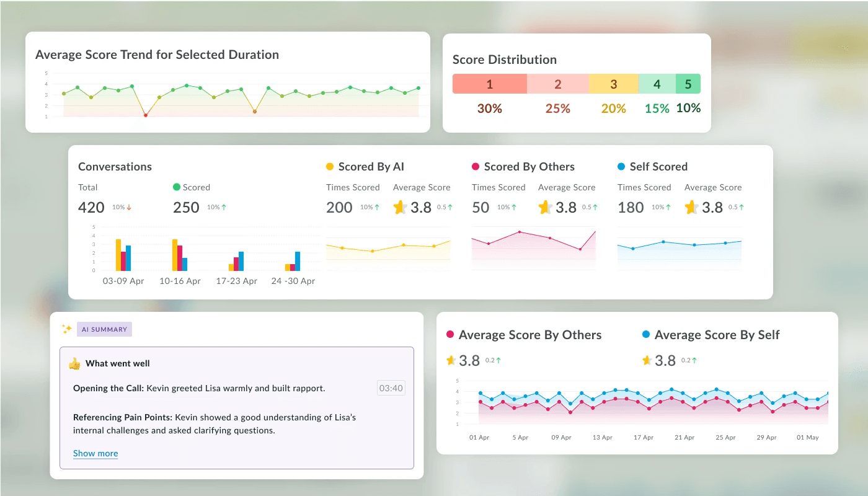This screenshot has height=496, width=868.
Task: Click the star beside Average Score By Others
Action: tap(451, 360)
